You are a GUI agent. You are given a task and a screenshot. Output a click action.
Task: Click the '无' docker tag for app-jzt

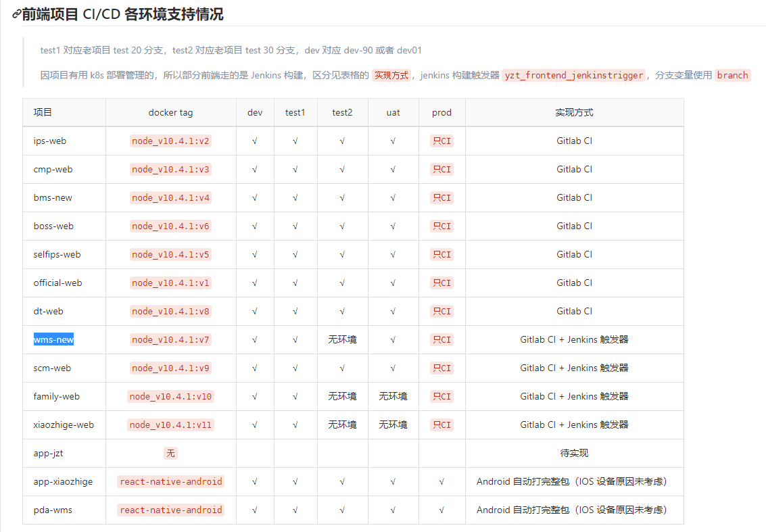[x=170, y=453]
